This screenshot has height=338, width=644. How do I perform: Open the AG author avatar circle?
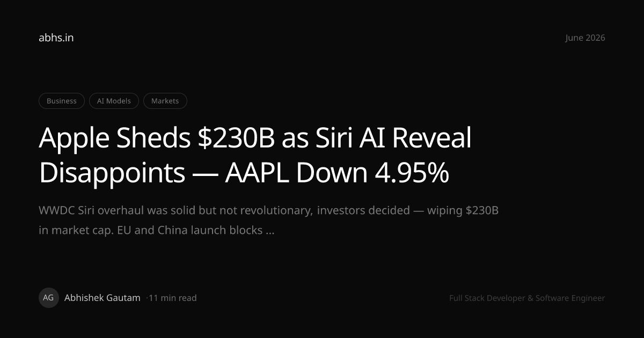(49, 298)
